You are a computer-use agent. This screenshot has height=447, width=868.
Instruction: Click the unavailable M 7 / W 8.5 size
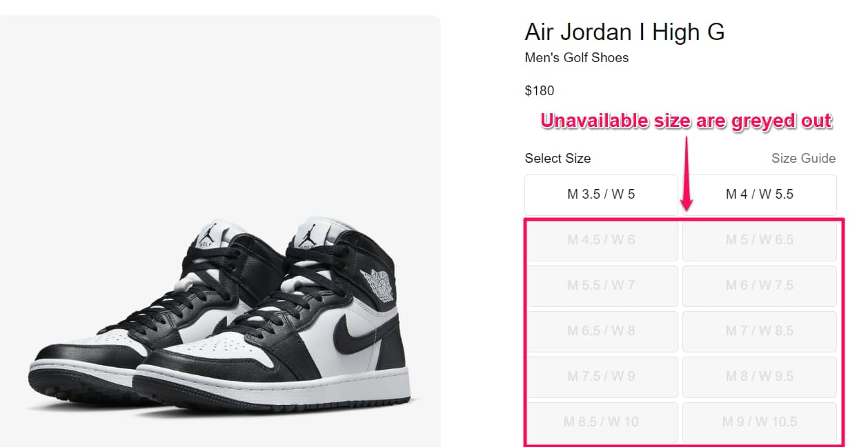(x=759, y=330)
